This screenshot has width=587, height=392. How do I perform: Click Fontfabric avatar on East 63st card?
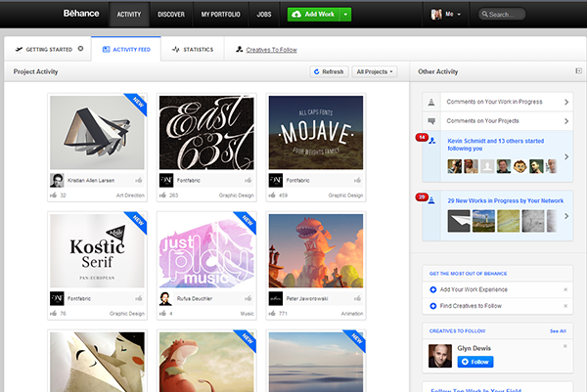pyautogui.click(x=166, y=180)
